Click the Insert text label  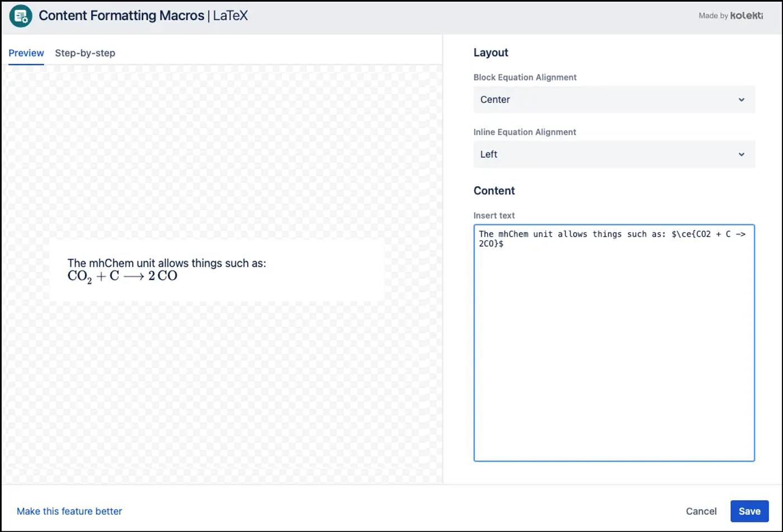[494, 215]
